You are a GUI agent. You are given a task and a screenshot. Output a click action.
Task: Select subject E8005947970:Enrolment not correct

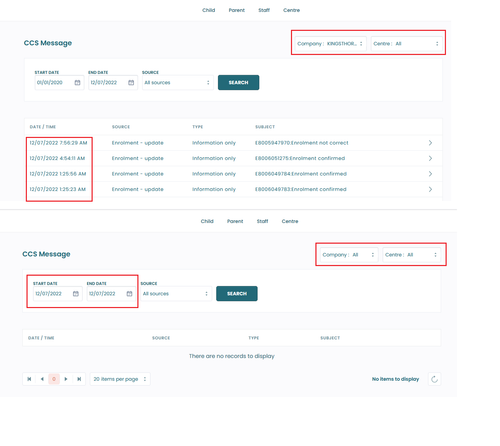pos(302,143)
